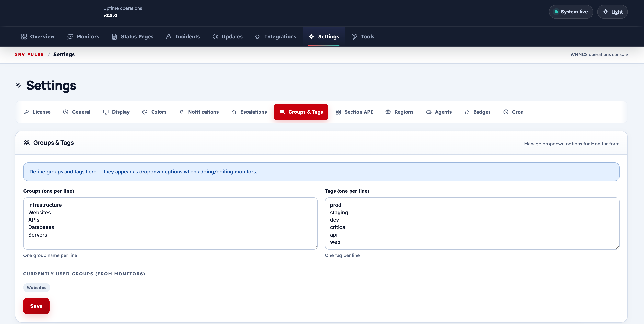Click the WHMCS operations console text
This screenshot has width=644, height=324.
(x=599, y=54)
